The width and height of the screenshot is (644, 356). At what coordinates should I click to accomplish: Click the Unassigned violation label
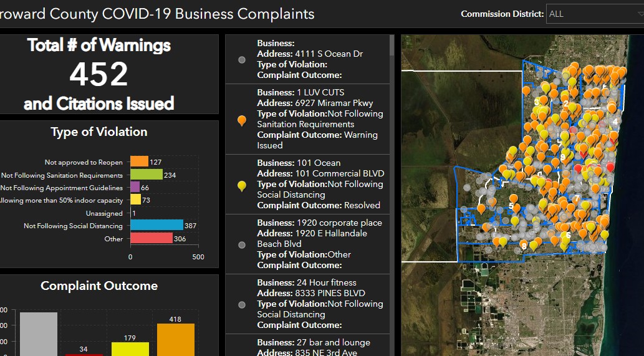point(104,213)
